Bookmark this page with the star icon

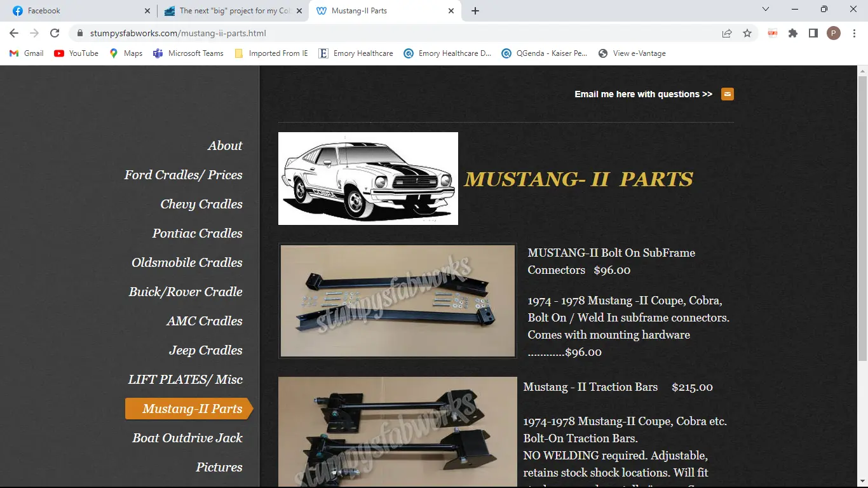pos(747,33)
